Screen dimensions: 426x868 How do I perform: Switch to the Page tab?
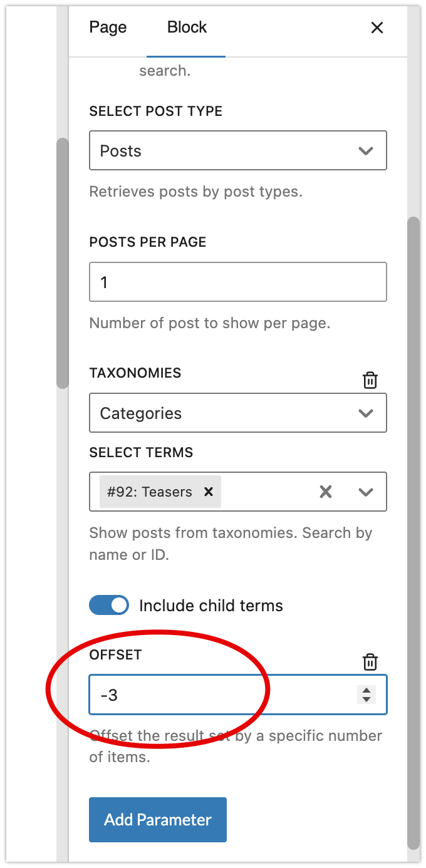click(x=108, y=28)
